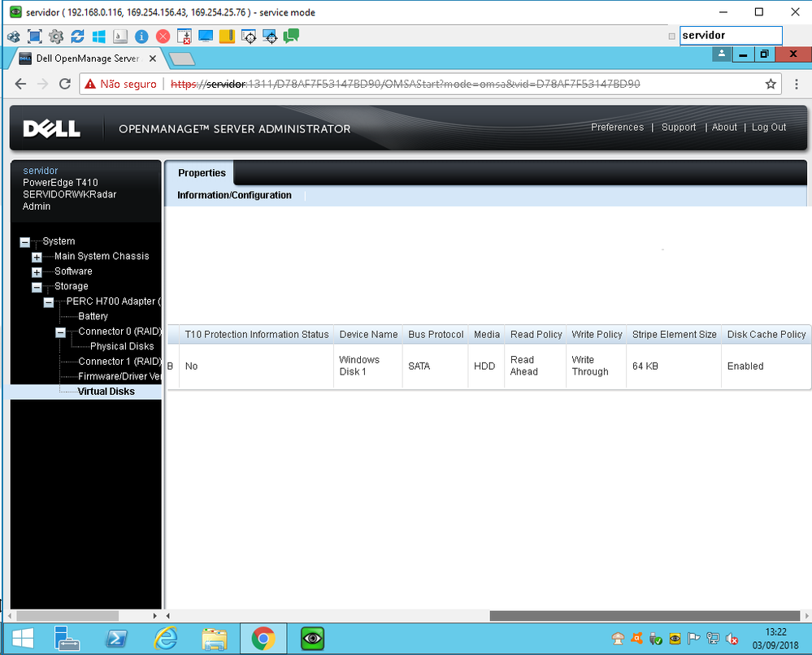Image resolution: width=812 pixels, height=655 pixels.
Task: Click the red cancel circle toolbar icon
Action: (163, 37)
